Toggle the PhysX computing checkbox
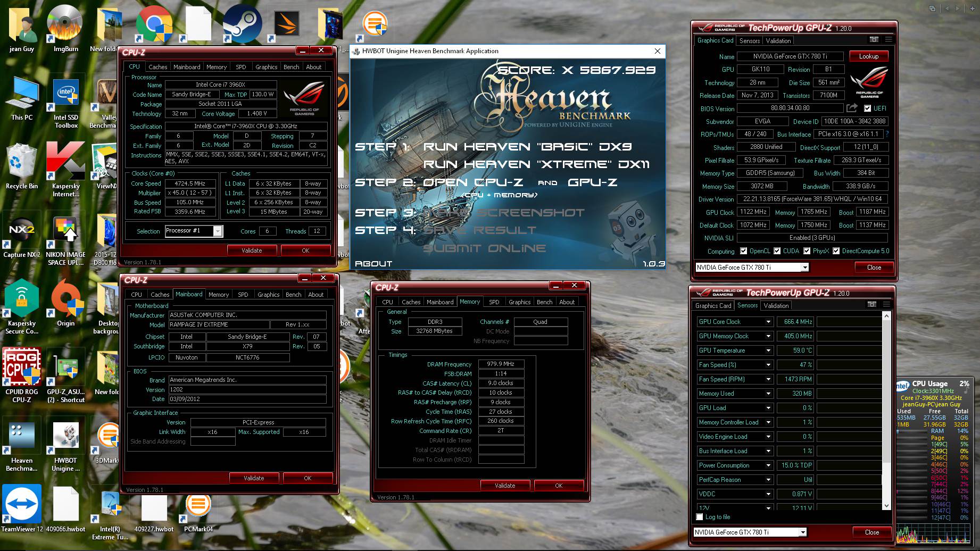The image size is (980, 551). [807, 251]
